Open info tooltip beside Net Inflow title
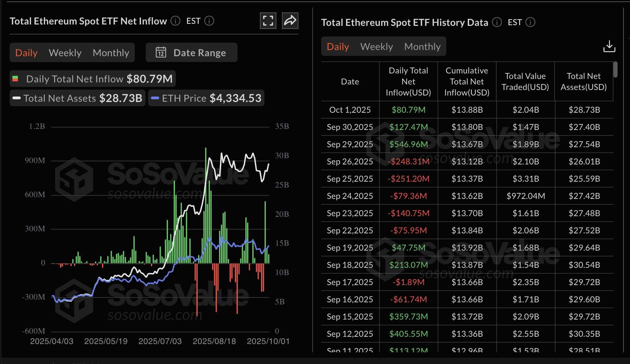630x364 pixels. pos(175,21)
